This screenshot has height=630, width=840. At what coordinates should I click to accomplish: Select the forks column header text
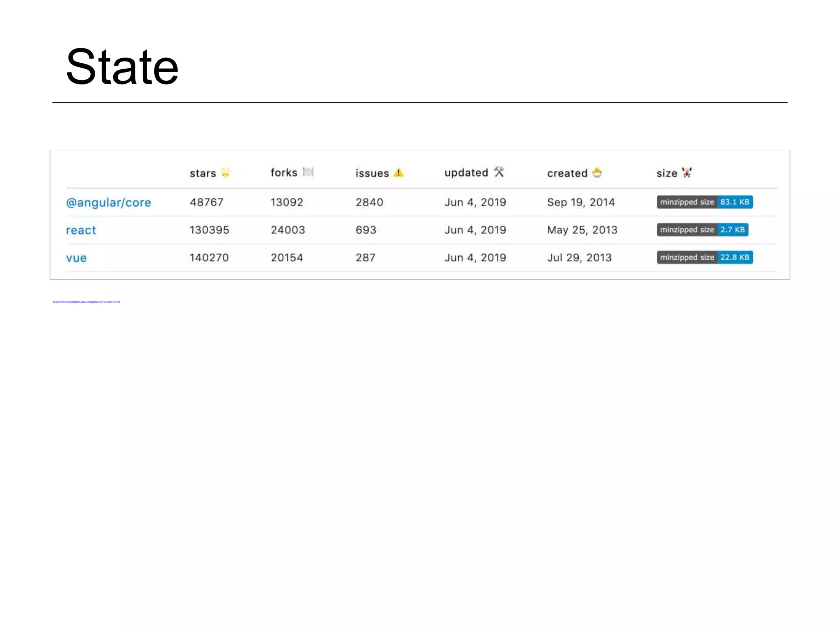284,173
